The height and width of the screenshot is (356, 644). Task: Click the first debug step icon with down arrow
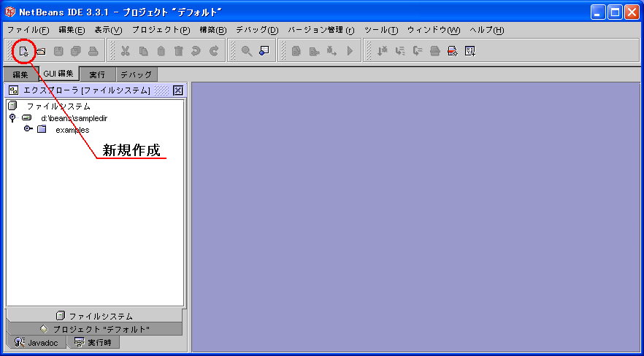coord(383,51)
